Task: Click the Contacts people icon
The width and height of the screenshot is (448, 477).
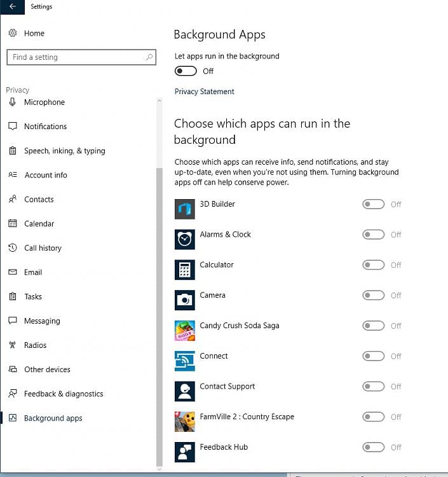Action: (13, 199)
